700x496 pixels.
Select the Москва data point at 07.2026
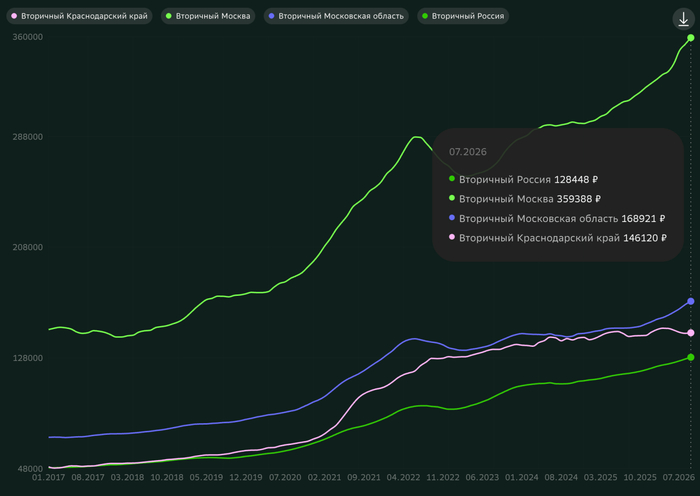click(691, 38)
